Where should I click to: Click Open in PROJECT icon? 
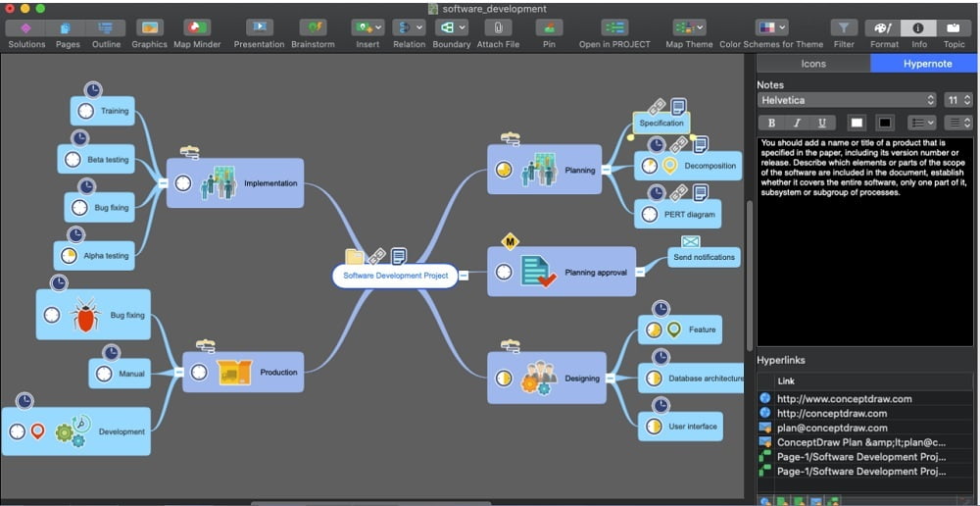tap(614, 28)
